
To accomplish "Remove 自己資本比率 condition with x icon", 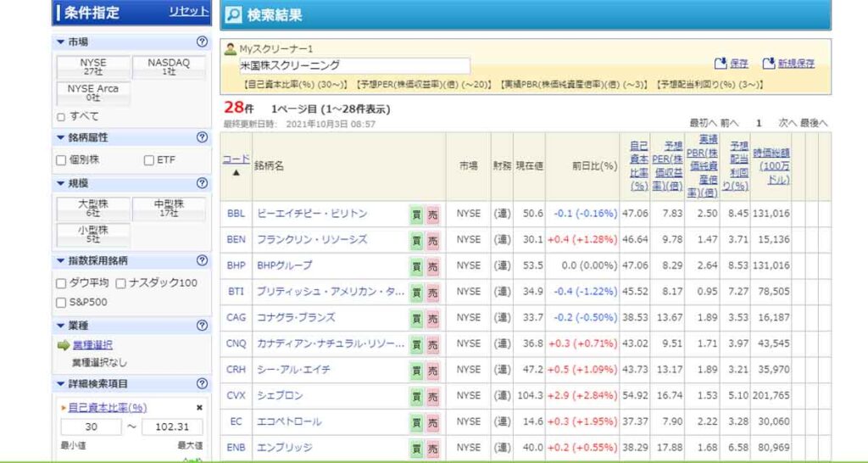I will point(199,408).
